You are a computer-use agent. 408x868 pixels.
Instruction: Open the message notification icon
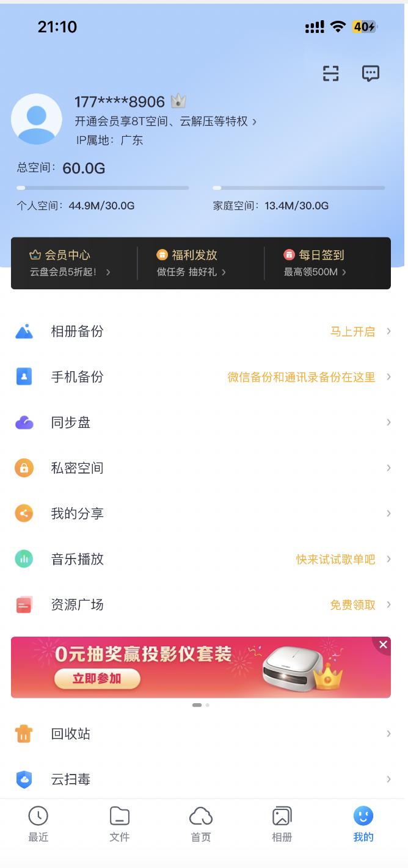pos(371,73)
